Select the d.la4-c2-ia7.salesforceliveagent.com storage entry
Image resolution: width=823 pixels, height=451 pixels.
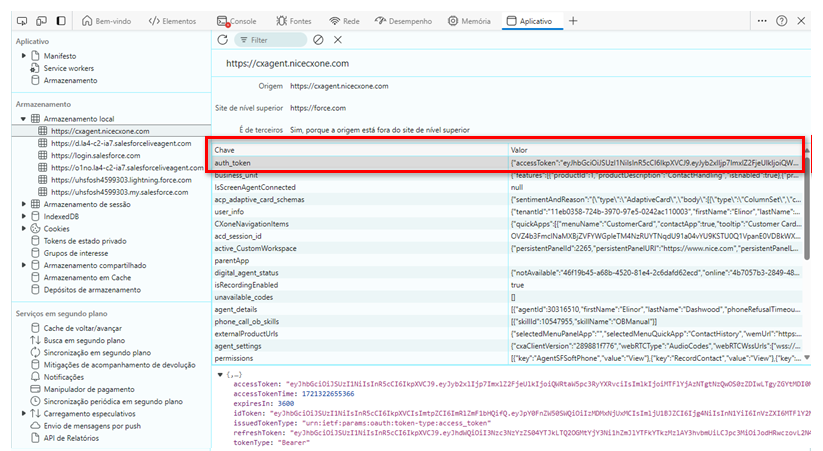(x=121, y=143)
